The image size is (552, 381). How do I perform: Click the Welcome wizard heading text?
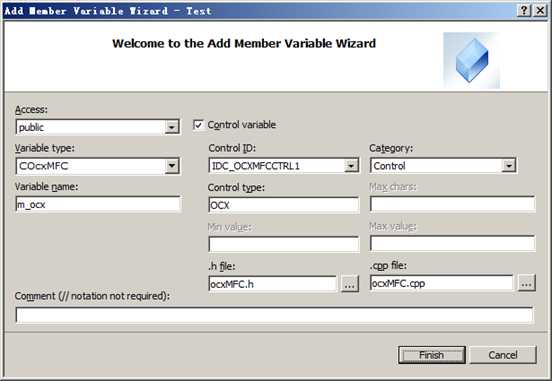[244, 44]
